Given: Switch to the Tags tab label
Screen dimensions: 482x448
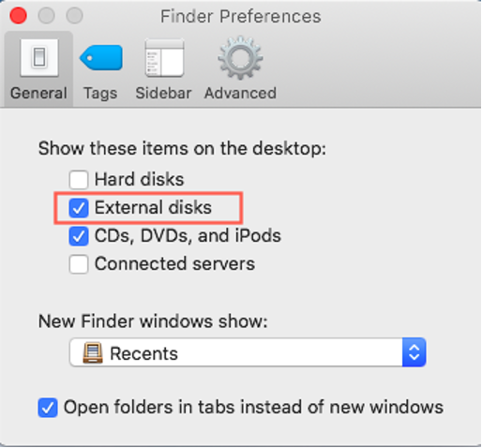Looking at the screenshot, I should [x=100, y=93].
